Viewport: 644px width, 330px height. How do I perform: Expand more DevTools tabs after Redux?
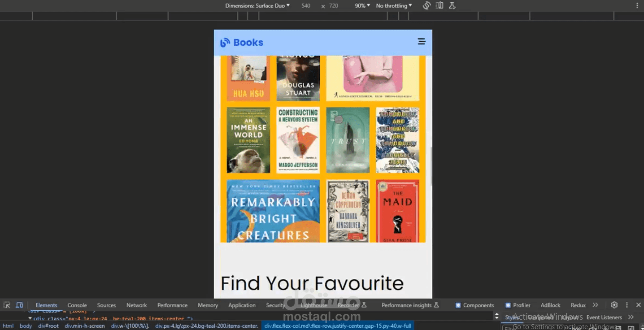[x=595, y=305]
